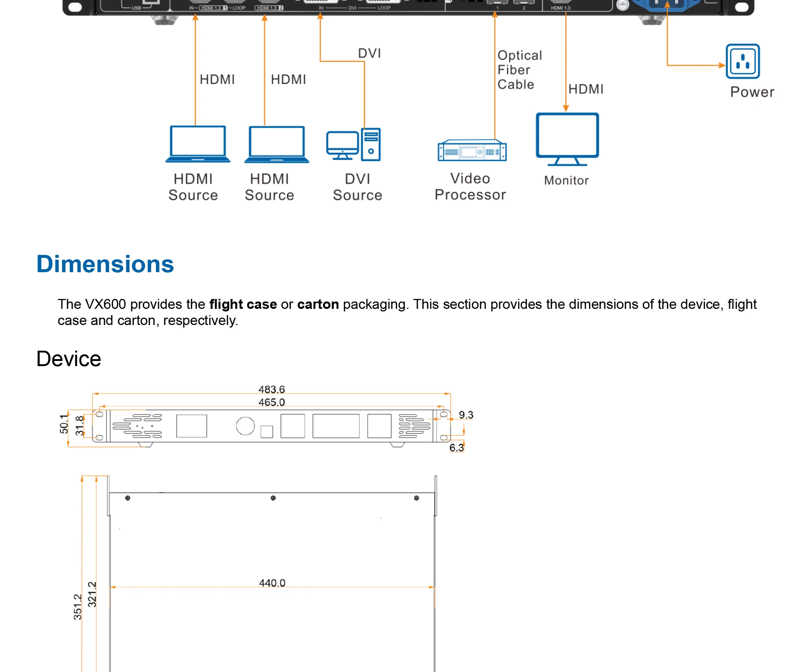807x672 pixels.
Task: Click the DVI Source desktop computer icon
Action: point(353,145)
